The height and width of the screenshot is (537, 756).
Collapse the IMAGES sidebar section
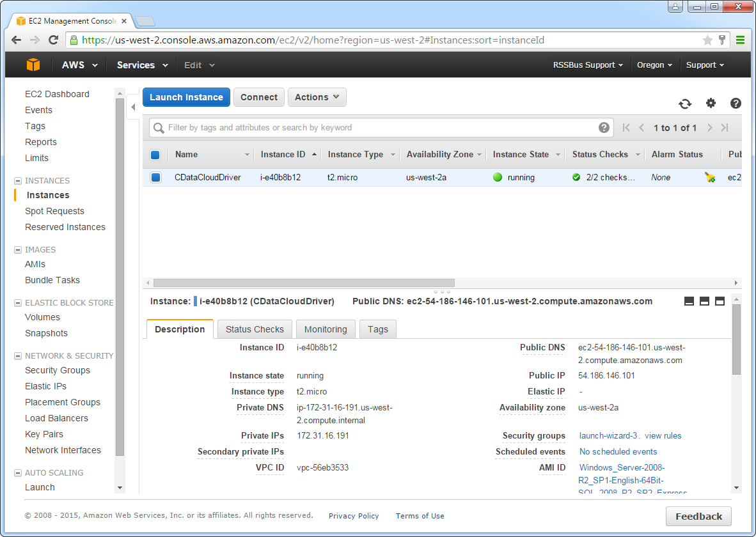pyautogui.click(x=18, y=250)
